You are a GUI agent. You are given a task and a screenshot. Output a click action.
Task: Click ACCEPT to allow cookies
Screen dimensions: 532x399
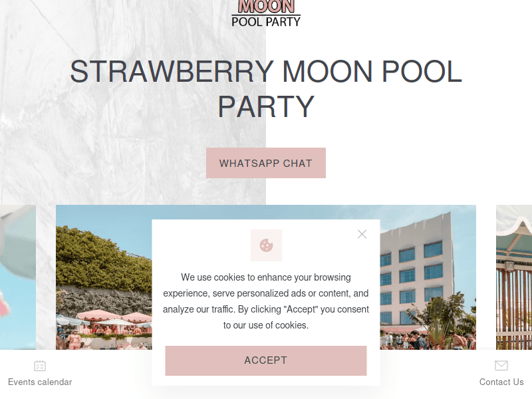point(266,360)
